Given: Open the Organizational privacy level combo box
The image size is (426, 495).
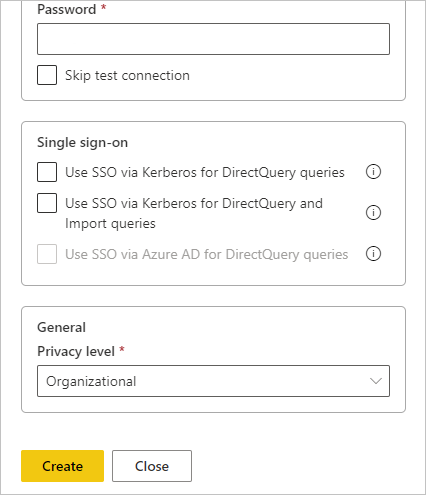Looking at the screenshot, I should coord(213,381).
